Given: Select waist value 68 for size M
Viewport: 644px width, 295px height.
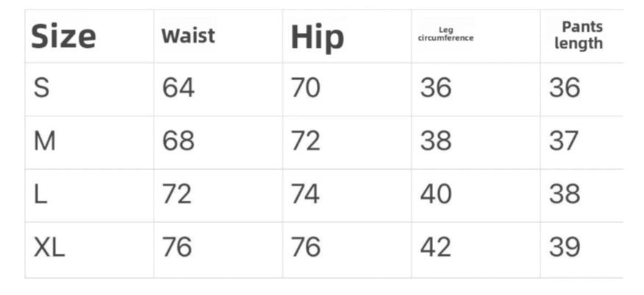Looking at the screenshot, I should (179, 141).
